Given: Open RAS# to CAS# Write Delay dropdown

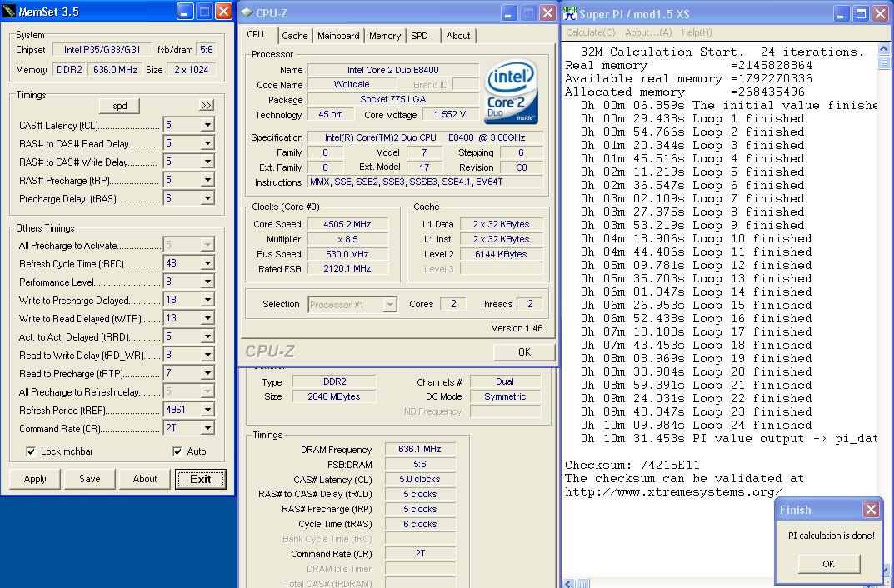Looking at the screenshot, I should pyautogui.click(x=207, y=162).
